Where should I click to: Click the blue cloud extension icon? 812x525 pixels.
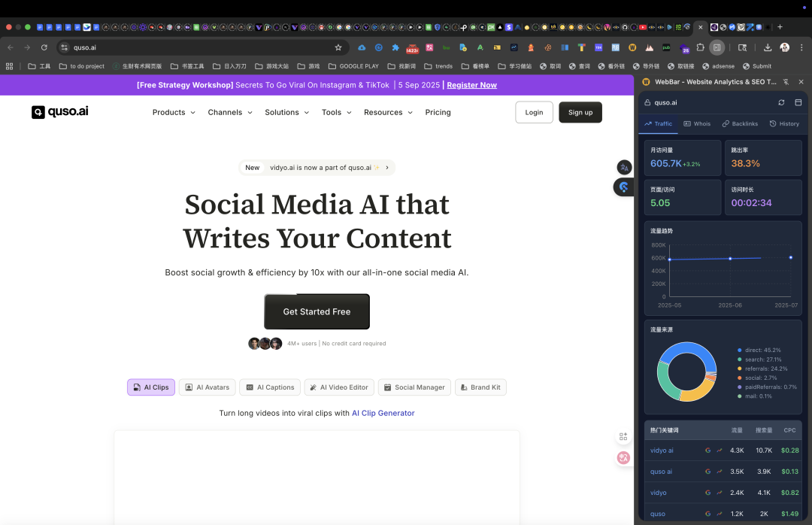[x=362, y=47]
